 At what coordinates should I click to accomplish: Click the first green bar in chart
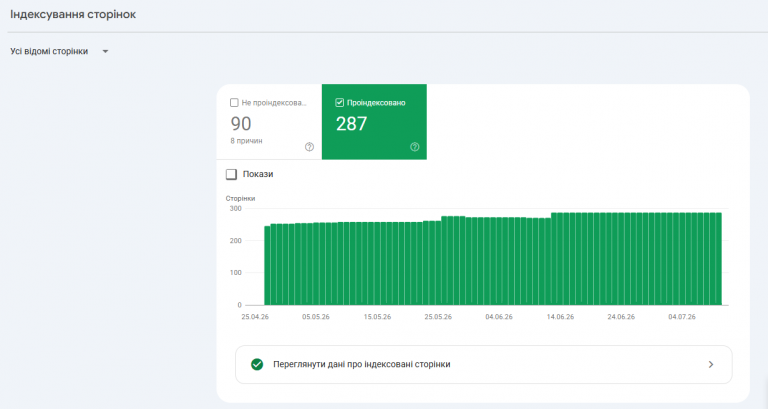click(267, 265)
